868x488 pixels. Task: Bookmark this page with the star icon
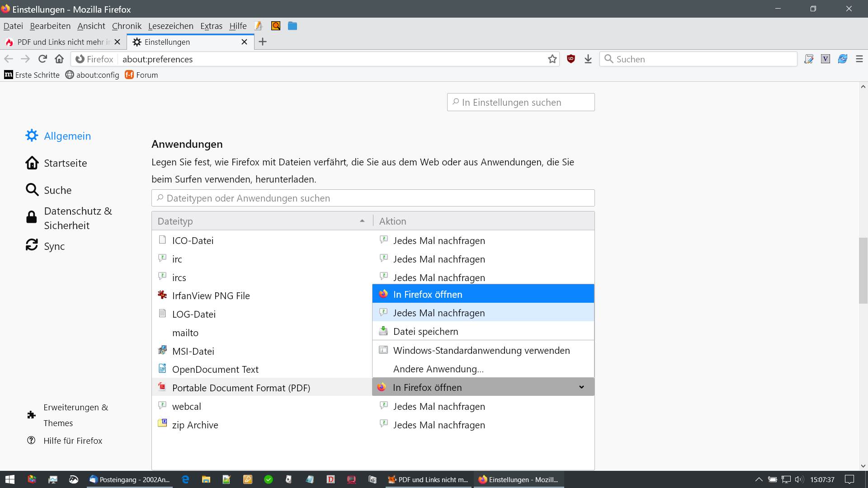tap(552, 59)
